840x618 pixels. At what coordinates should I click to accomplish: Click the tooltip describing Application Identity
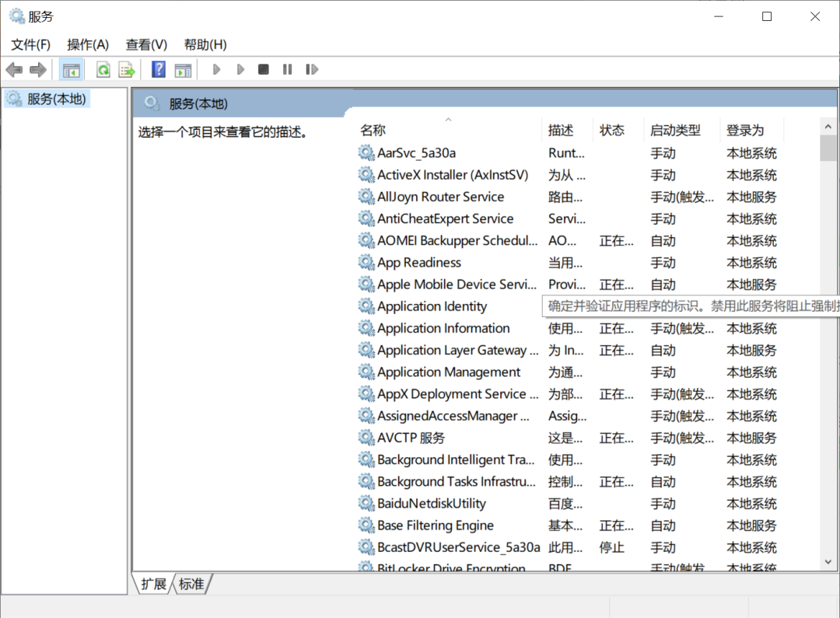(691, 306)
